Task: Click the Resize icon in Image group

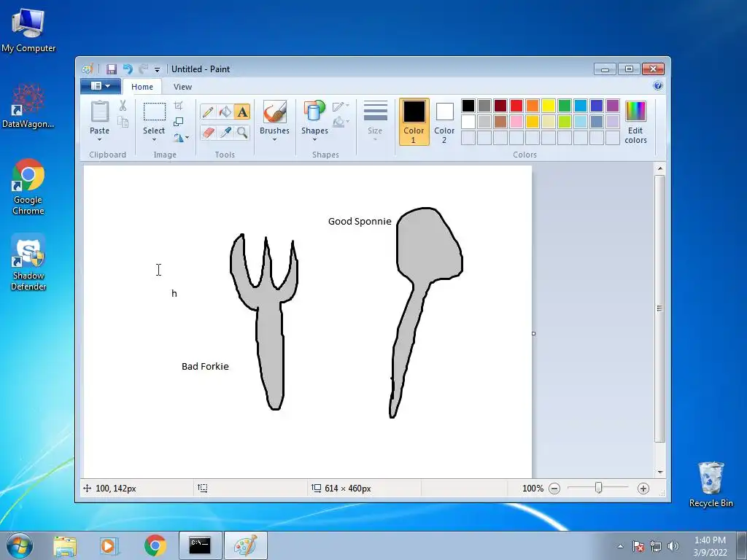Action: pos(179,122)
